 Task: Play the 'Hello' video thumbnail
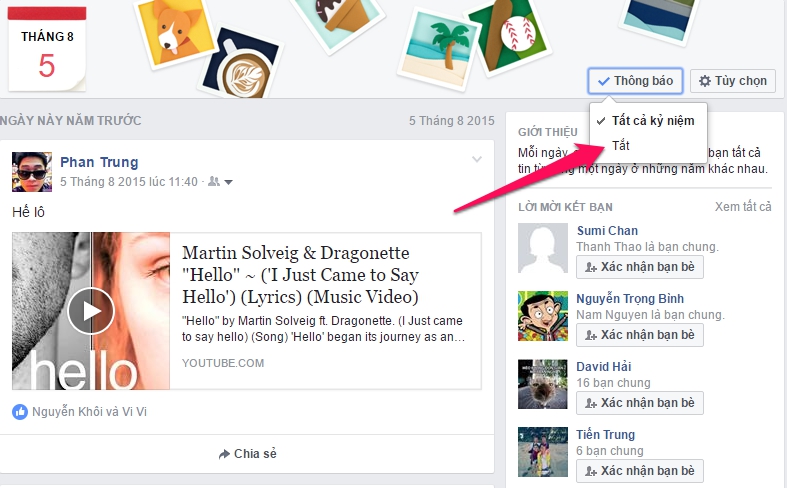point(91,311)
